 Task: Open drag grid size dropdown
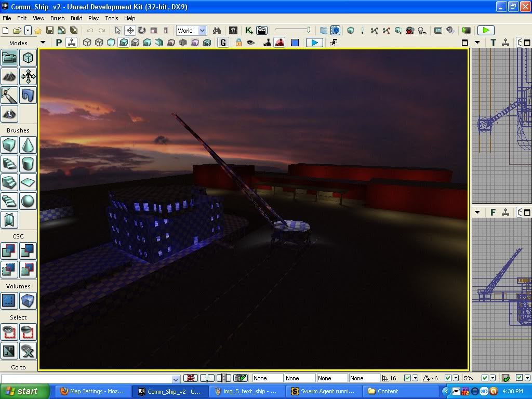point(415,378)
